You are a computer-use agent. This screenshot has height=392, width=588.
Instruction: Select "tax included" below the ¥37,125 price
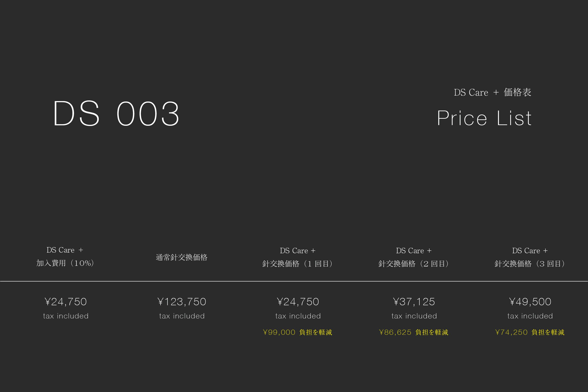(414, 316)
